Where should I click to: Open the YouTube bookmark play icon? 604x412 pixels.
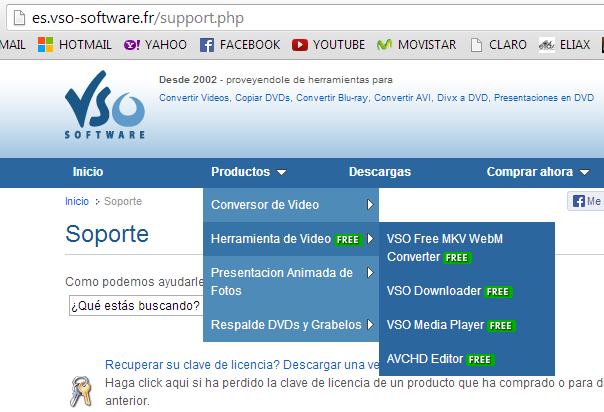300,45
